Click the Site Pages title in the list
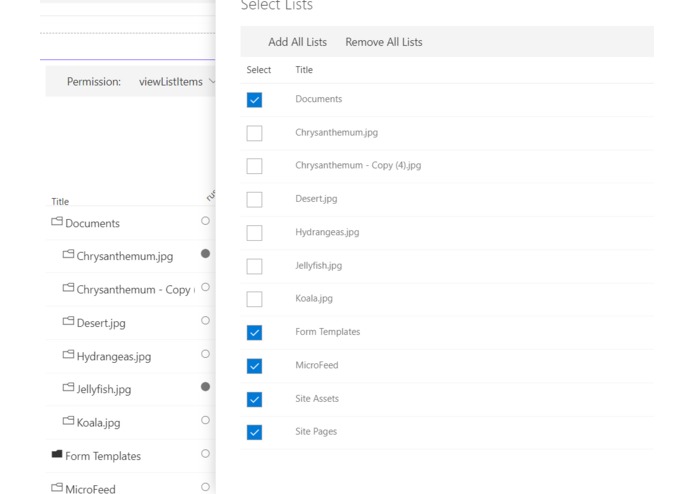Viewport: 695px width, 494px height. [316, 432]
